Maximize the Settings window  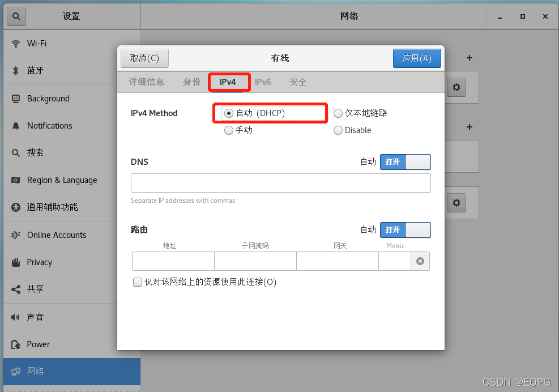point(523,16)
